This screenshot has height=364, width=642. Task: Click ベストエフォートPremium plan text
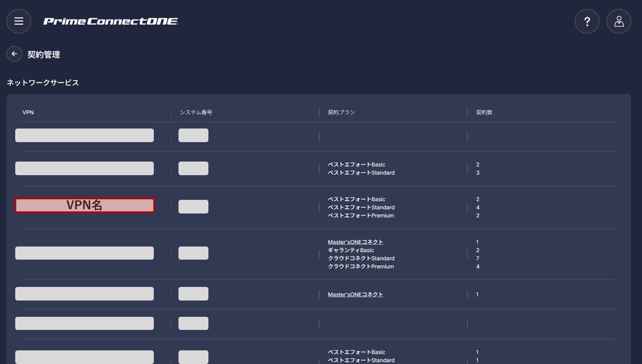[361, 216]
